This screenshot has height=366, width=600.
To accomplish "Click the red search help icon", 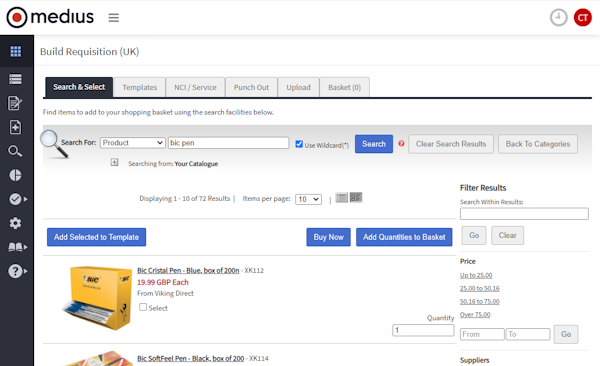I will pyautogui.click(x=401, y=144).
